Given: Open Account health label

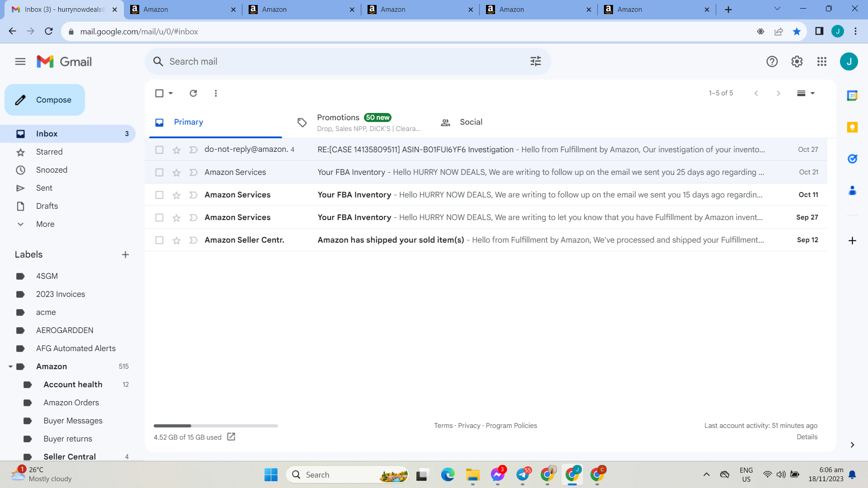Looking at the screenshot, I should [73, 385].
